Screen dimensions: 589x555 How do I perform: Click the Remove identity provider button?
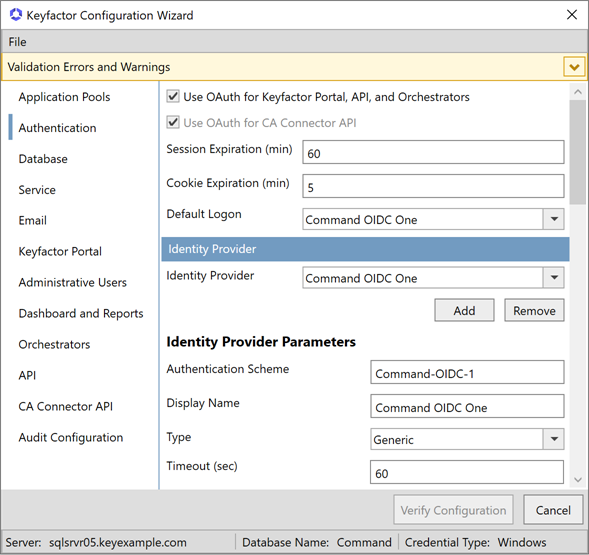534,310
